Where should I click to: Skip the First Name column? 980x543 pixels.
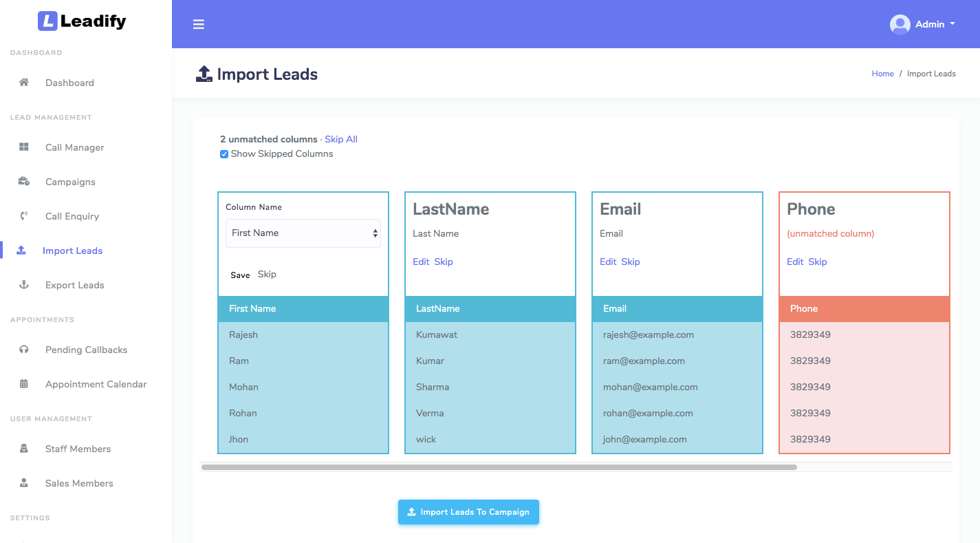pyautogui.click(x=267, y=274)
